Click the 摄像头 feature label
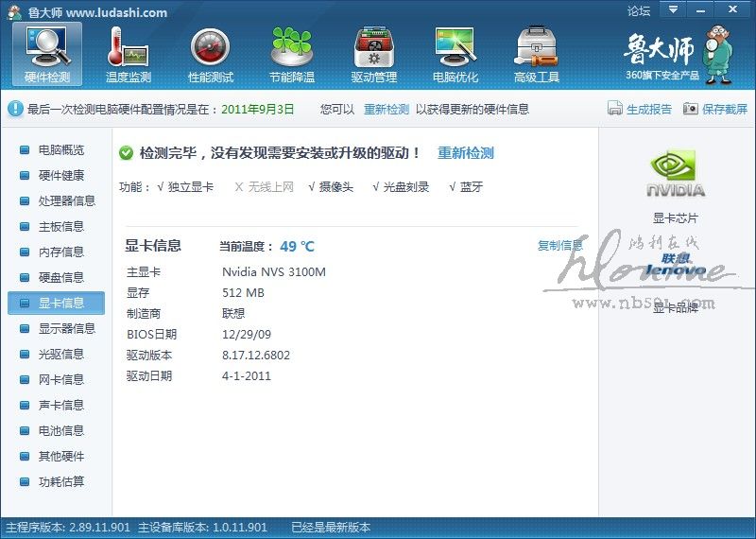 [336, 186]
